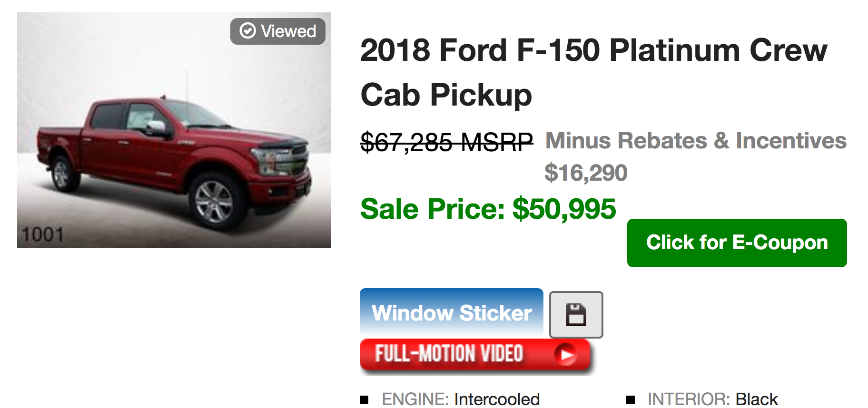Click the $16,290 rebate amount
This screenshot has width=868, height=408.
point(586,173)
